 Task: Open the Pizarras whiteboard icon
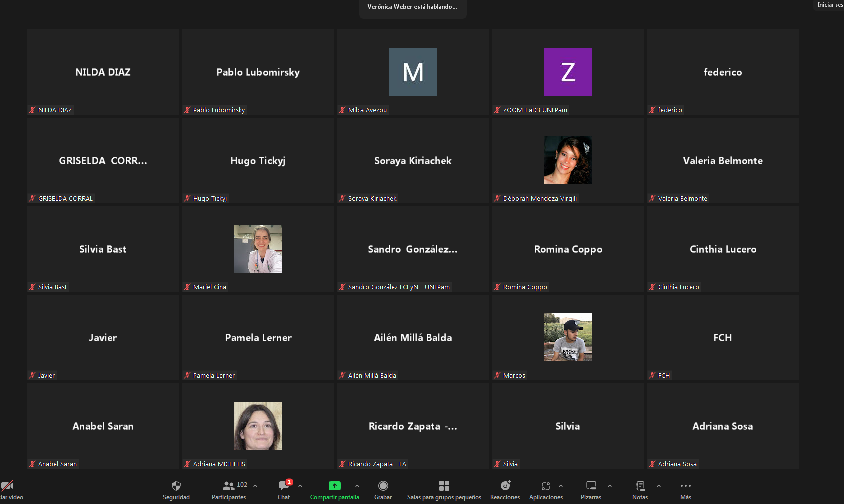click(x=591, y=486)
